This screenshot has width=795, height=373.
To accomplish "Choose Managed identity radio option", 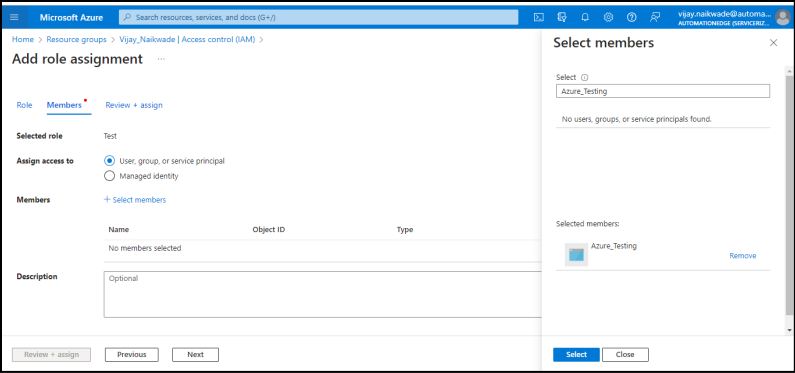I will tap(110, 176).
